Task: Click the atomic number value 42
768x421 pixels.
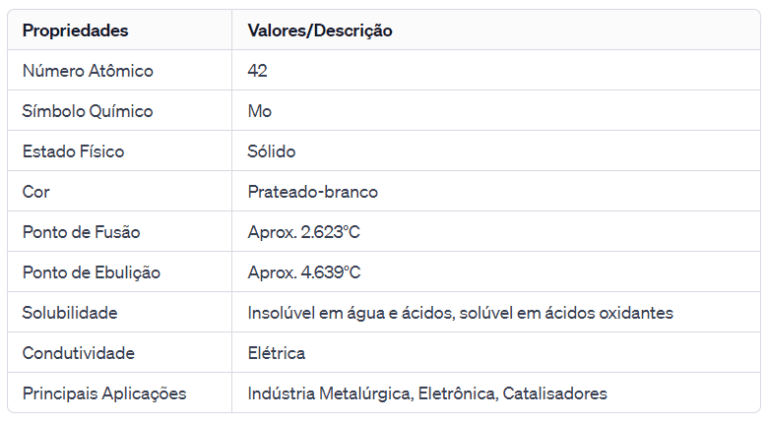Action: click(258, 71)
